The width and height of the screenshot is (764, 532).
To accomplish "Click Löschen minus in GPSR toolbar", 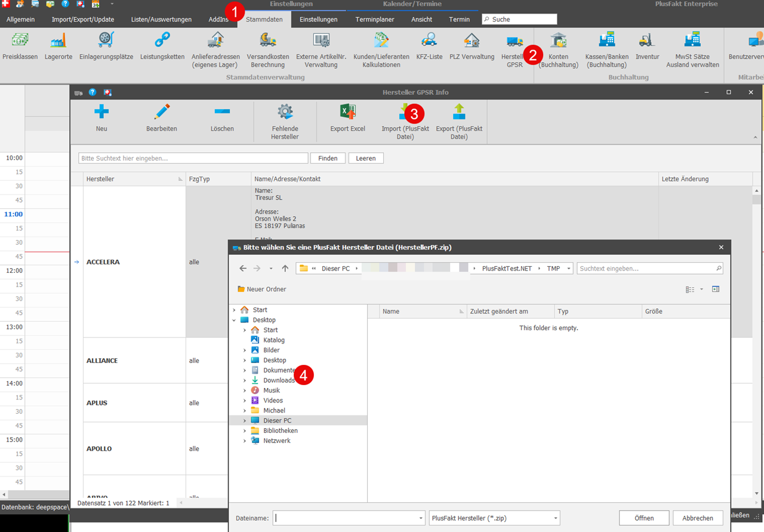I will tap(222, 118).
